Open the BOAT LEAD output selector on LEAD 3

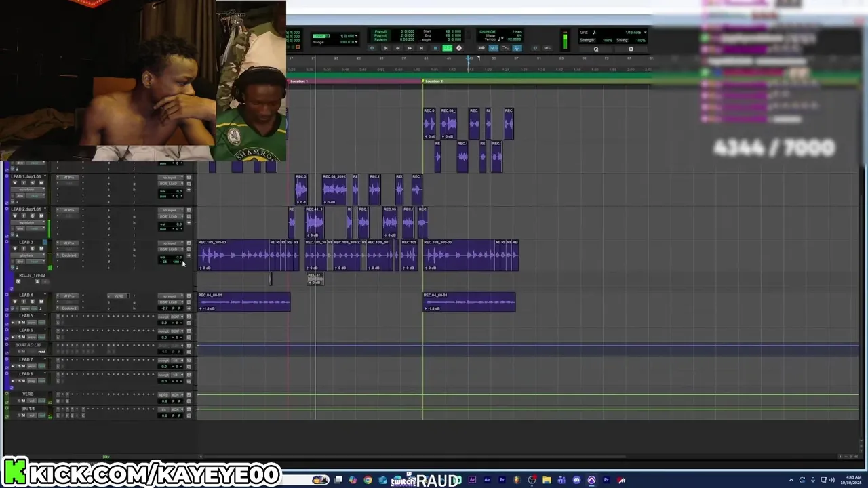tap(170, 249)
